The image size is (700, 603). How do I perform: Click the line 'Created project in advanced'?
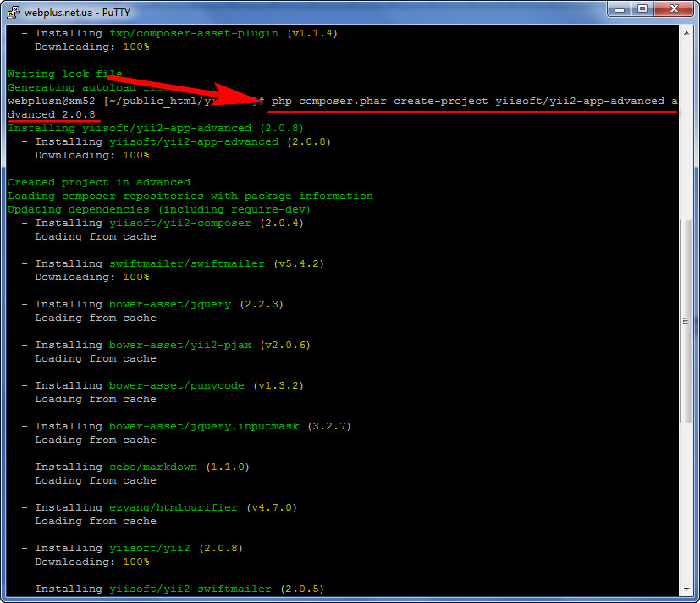[99, 182]
